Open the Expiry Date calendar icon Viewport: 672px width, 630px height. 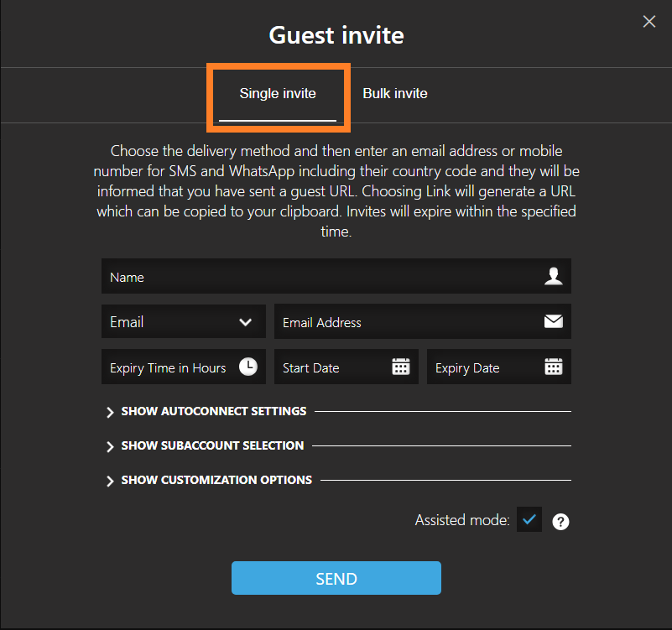click(554, 366)
